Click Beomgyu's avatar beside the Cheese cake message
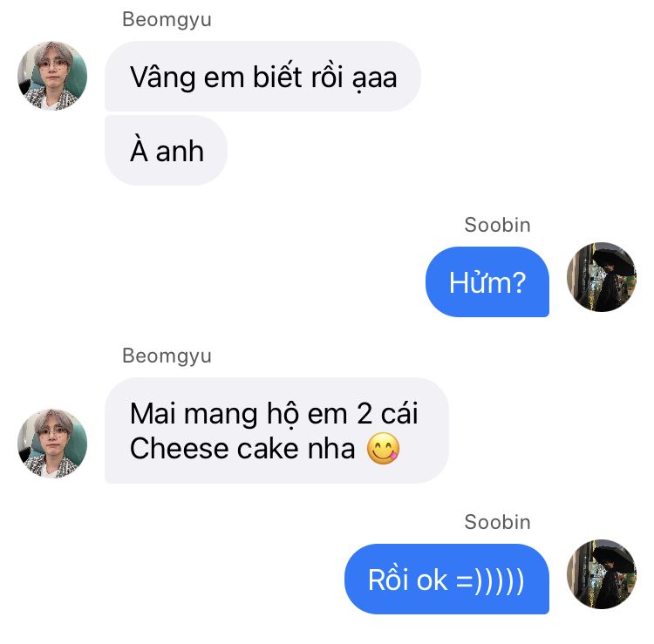The height and width of the screenshot is (644, 654). 52,444
